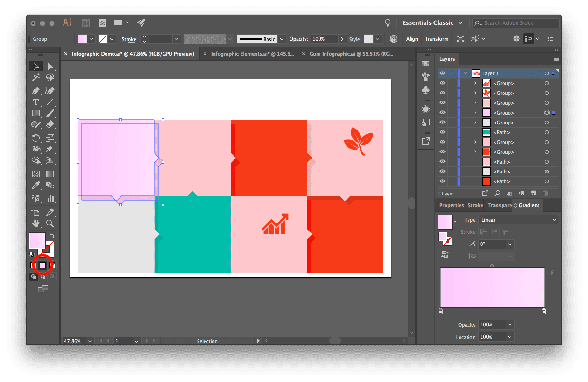
Task: Collapse the Layer 1 disclosure arrow
Action: 465,73
